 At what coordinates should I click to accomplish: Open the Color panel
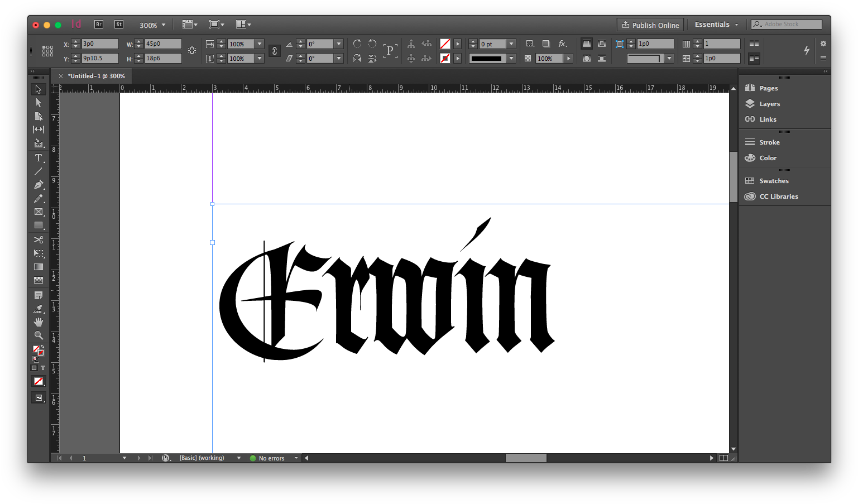(768, 158)
